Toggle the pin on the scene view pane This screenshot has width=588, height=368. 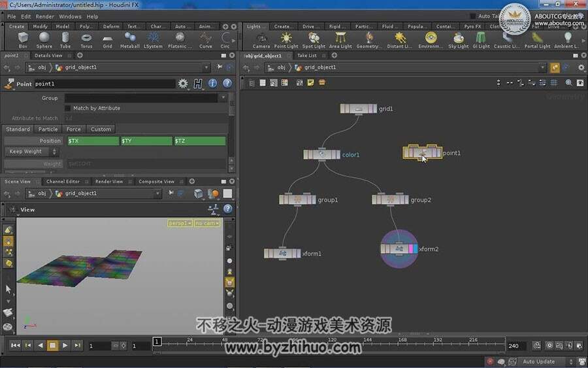[171, 193]
